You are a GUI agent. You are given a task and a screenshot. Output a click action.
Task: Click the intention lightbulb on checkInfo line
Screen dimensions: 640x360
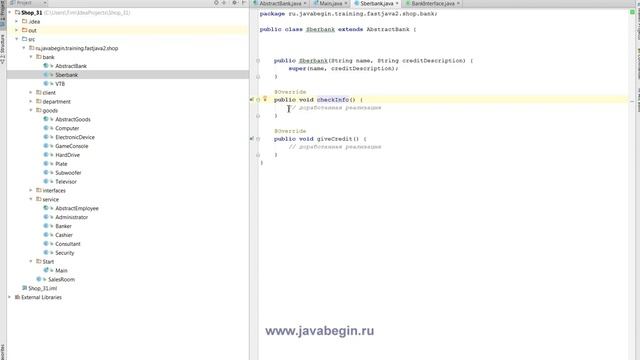265,99
